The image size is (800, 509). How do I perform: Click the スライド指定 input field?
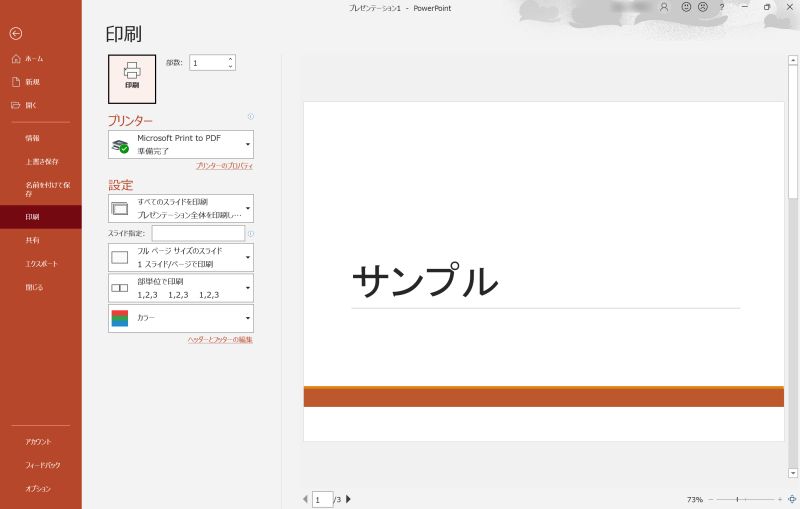pos(198,233)
